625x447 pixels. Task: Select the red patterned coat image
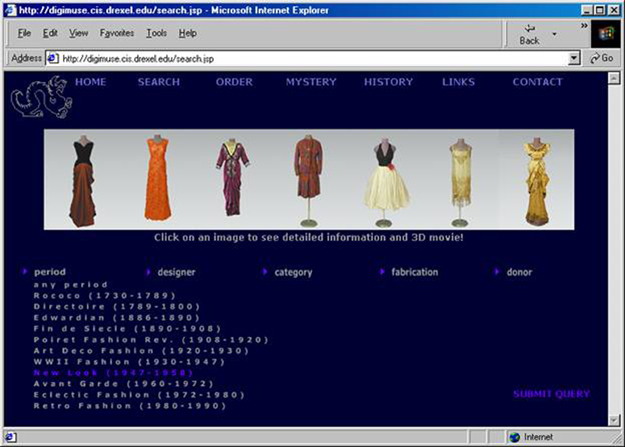coord(308,181)
